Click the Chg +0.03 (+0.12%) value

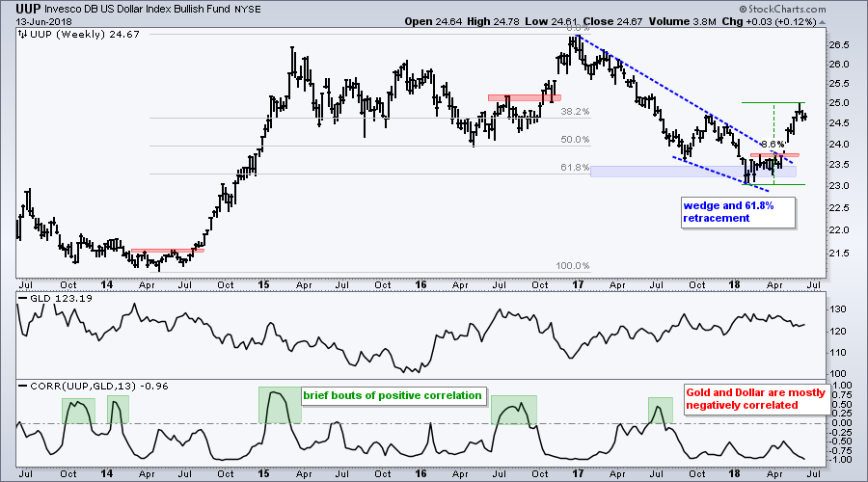(x=769, y=21)
